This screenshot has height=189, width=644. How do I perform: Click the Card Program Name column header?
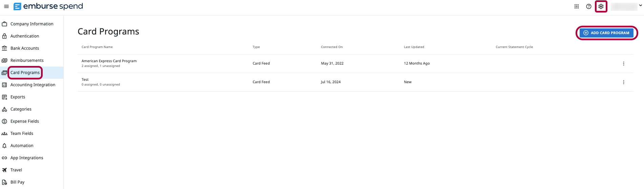point(97,47)
